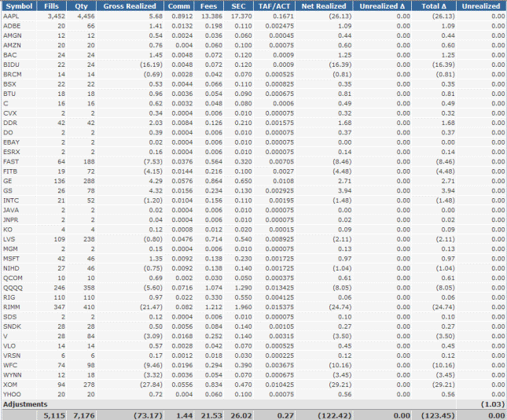This screenshot has height=420, width=507.
Task: Click the FITB symbol cell
Action: [10, 171]
